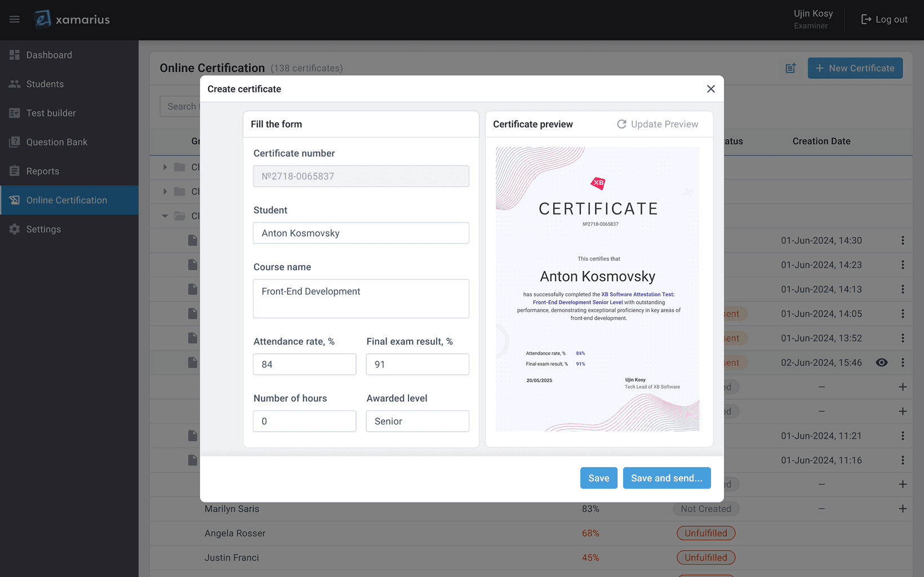This screenshot has height=577, width=924.
Task: Click the add-note icon beside New Certificate
Action: [791, 68]
